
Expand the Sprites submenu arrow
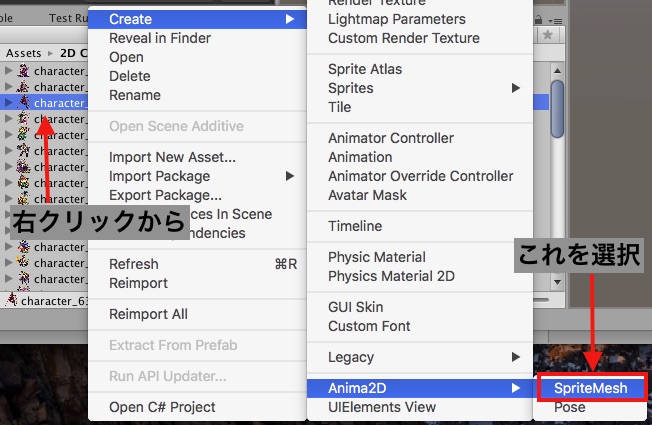[516, 88]
